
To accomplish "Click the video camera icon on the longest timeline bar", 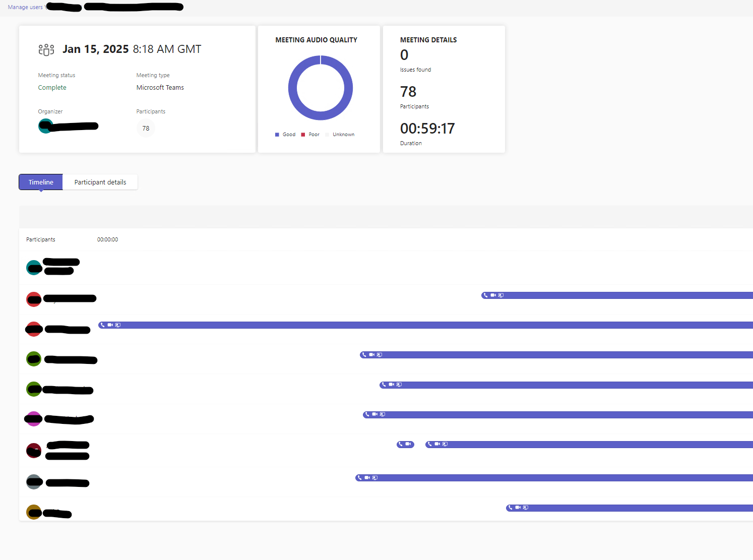I will (110, 325).
